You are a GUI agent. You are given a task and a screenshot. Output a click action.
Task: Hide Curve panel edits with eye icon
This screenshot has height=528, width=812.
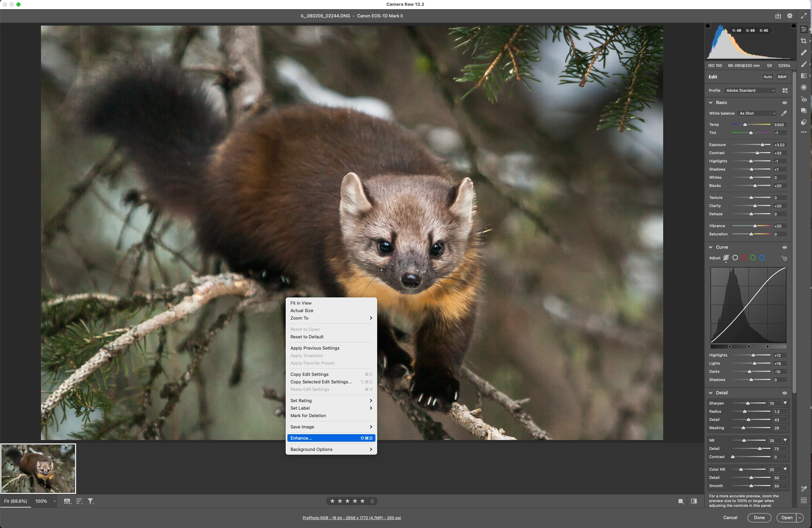784,247
